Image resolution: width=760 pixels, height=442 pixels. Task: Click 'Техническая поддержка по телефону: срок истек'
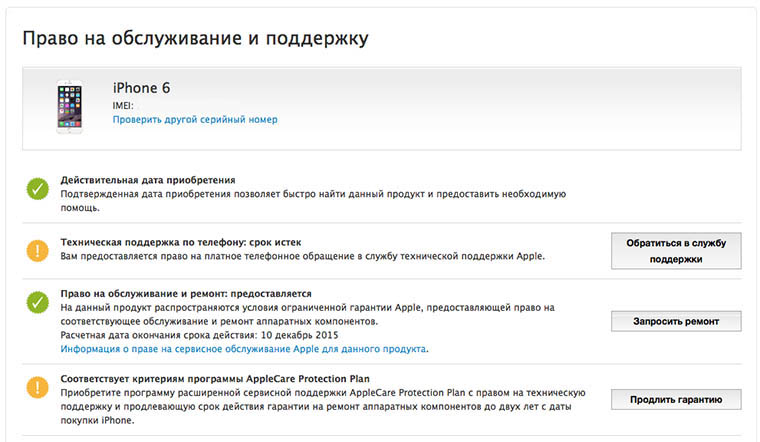[x=181, y=242]
